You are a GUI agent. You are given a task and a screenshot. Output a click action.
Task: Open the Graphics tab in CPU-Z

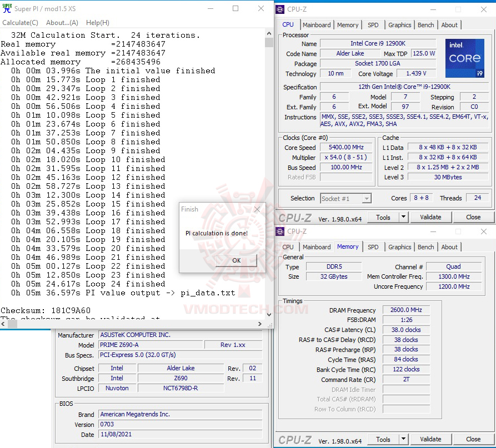point(399,25)
